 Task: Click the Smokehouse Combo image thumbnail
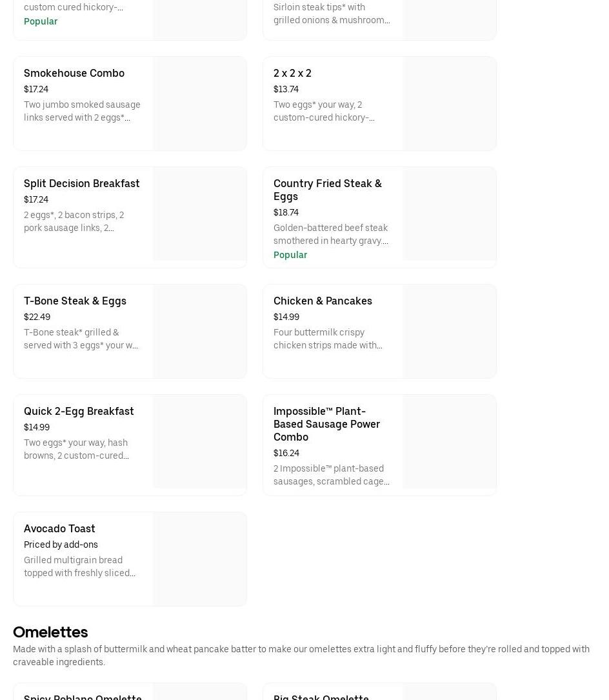click(x=200, y=103)
